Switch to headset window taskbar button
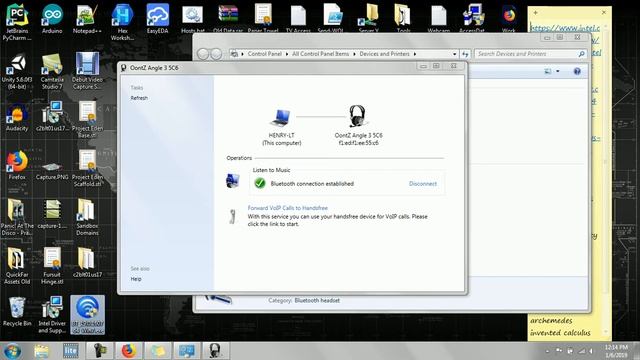This screenshot has width=640, height=360. (x=215, y=351)
